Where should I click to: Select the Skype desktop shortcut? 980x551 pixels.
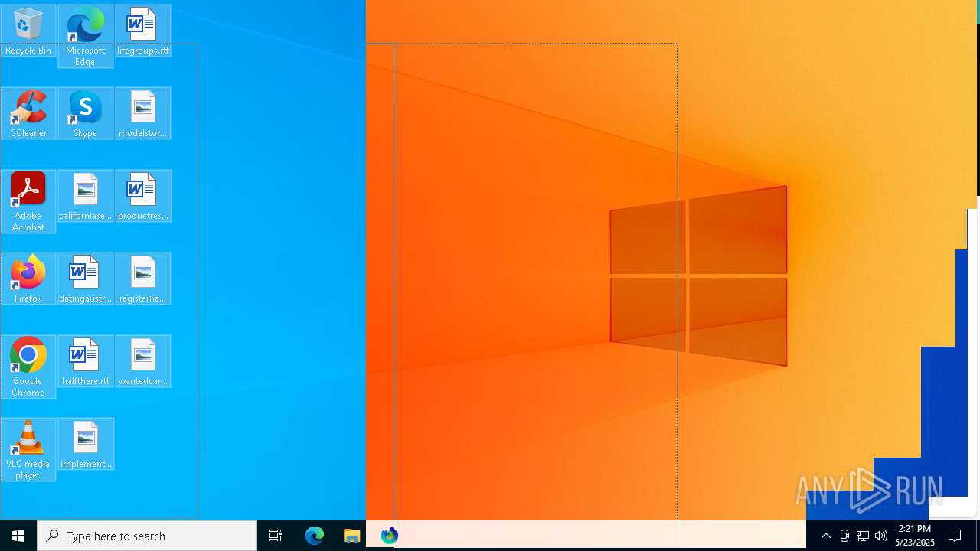[85, 113]
